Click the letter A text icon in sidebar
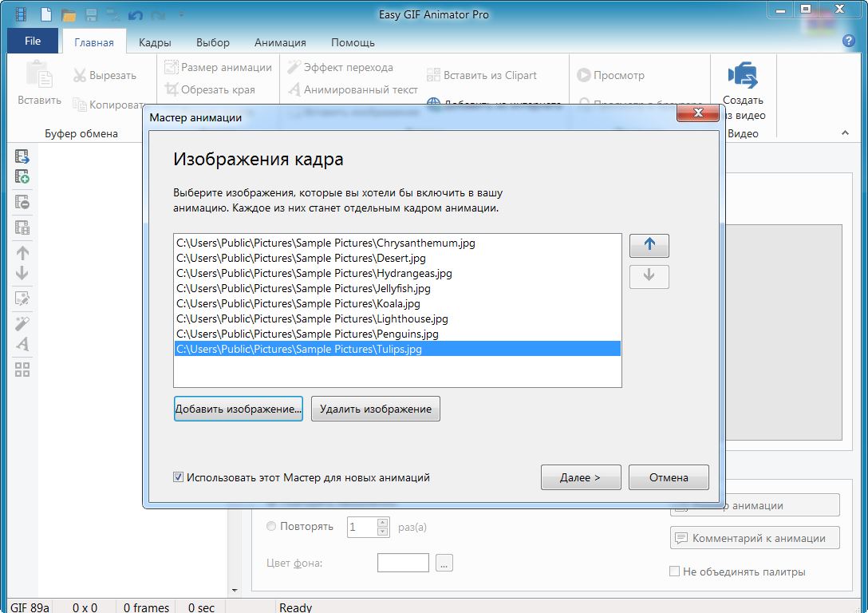Screen dimensions: 868x613 (x=22, y=344)
